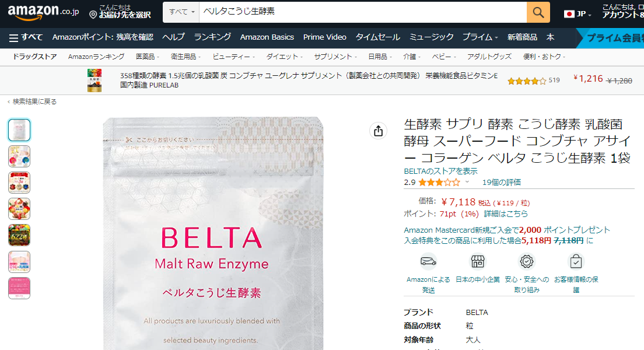Select the second product thumbnail image
644x350 pixels.
(x=19, y=156)
